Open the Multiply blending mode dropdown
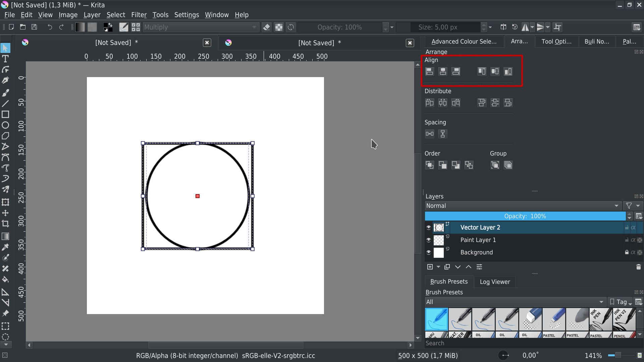Image resolution: width=644 pixels, height=362 pixels. coord(201,27)
